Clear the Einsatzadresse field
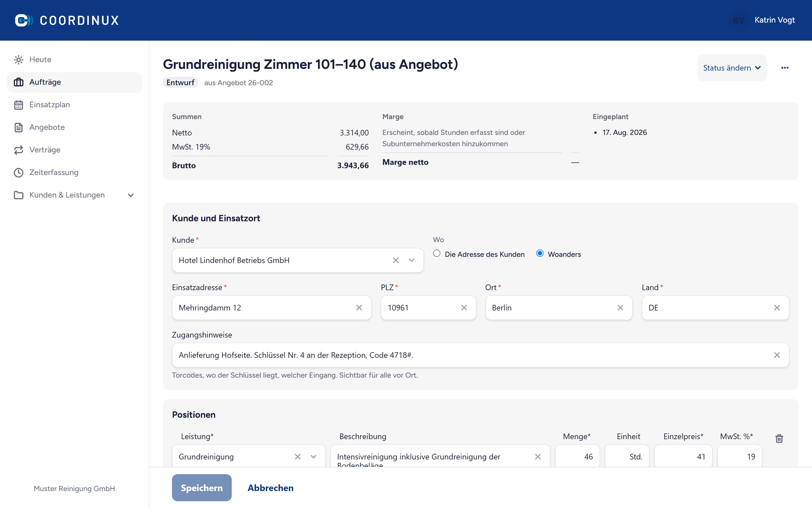 (x=359, y=308)
